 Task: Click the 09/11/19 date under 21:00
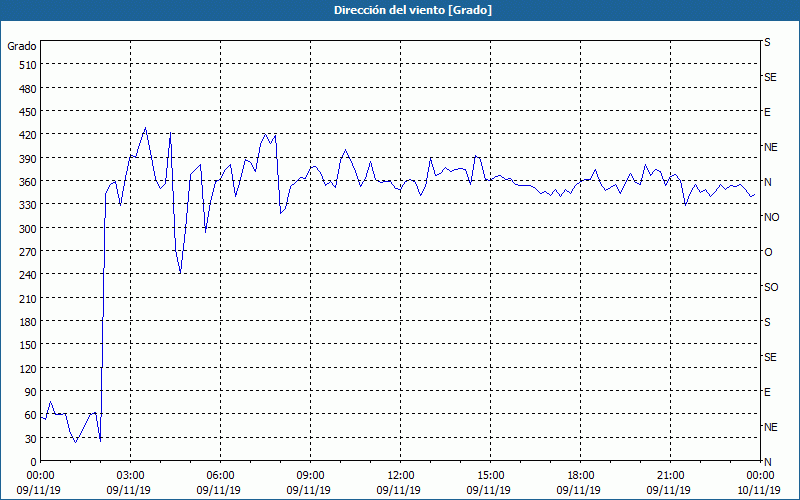[x=668, y=490]
